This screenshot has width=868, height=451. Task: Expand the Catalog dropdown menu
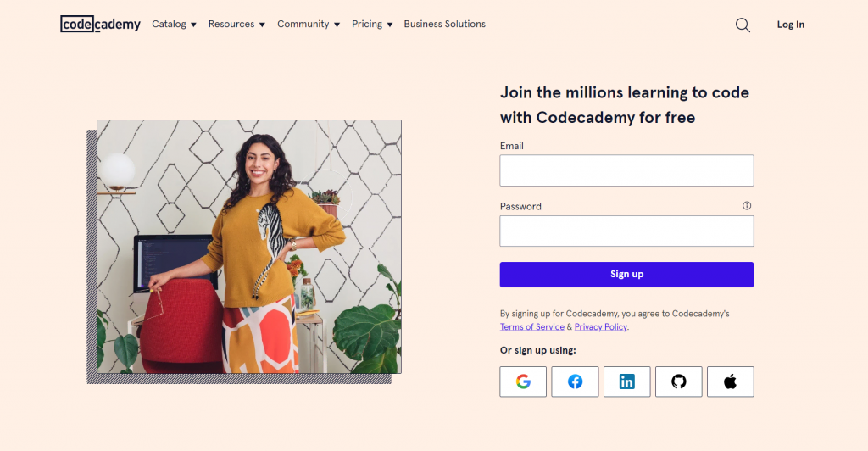click(x=174, y=24)
